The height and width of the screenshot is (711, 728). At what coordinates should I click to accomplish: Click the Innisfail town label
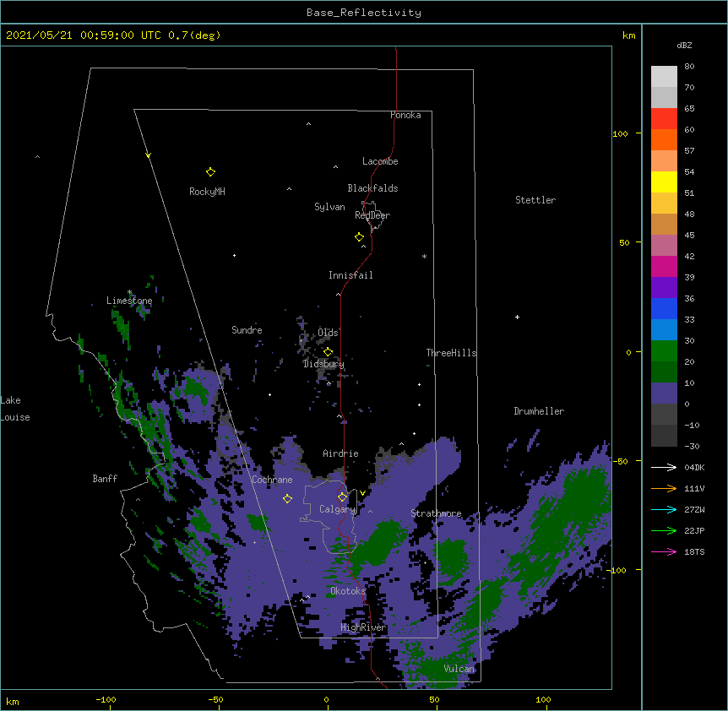(350, 275)
